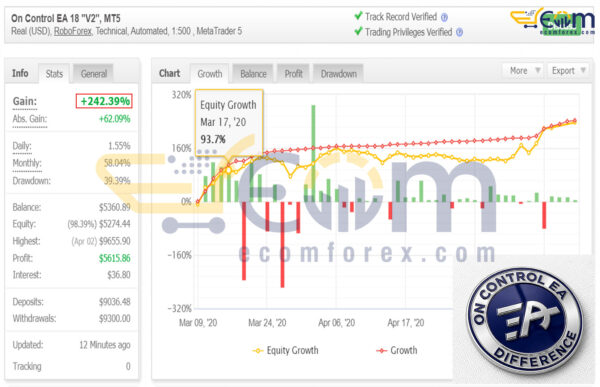Click the +62.09% absolute gain value
The image size is (600, 387).
(115, 119)
